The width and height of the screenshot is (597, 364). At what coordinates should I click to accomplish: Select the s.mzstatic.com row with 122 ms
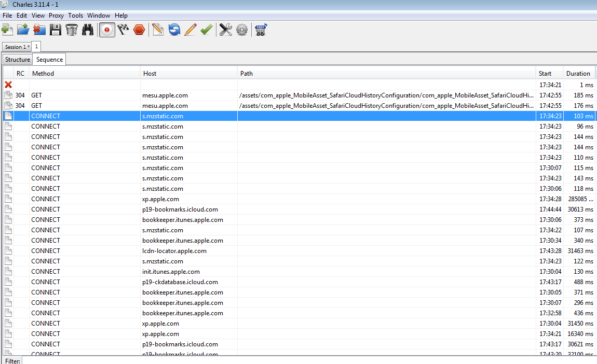pos(299,261)
